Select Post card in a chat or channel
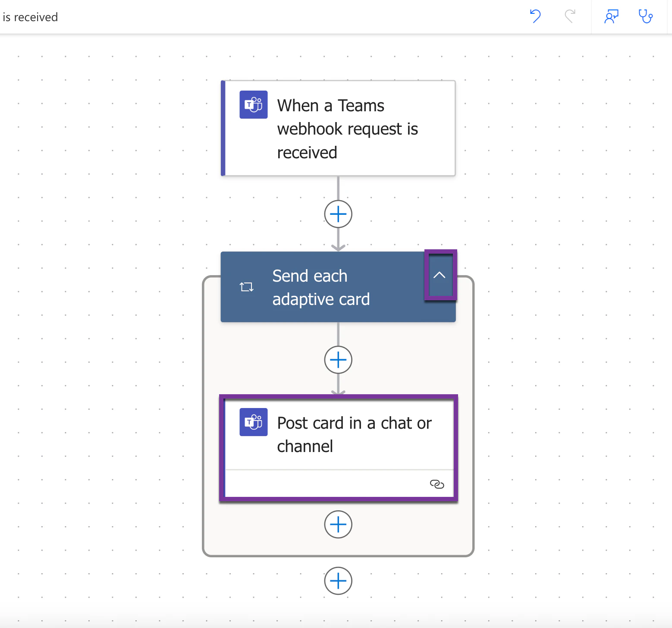The height and width of the screenshot is (628, 672). (x=339, y=449)
